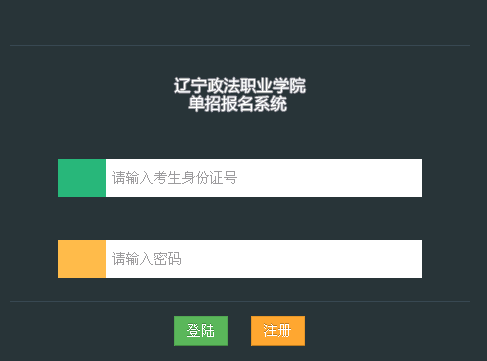Screen dimensions: 487x361
Task: Click the 辽宁政法职业学院 title text
Action: [240, 86]
